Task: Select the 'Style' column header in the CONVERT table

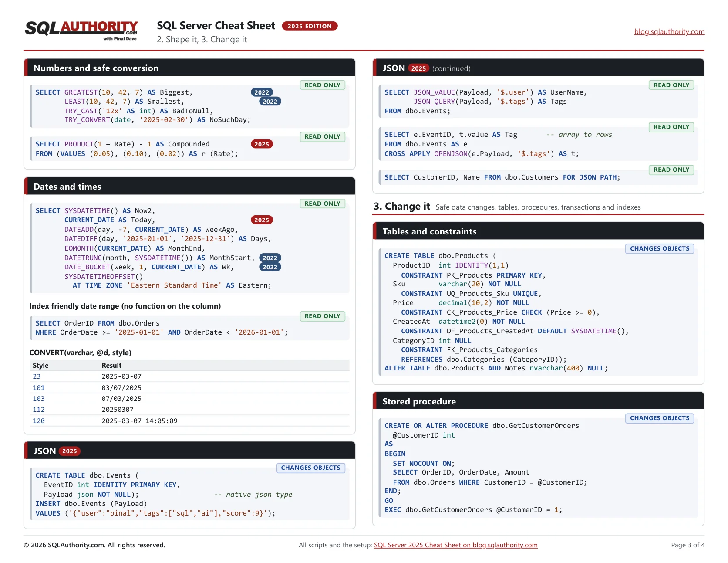Action: click(40, 366)
